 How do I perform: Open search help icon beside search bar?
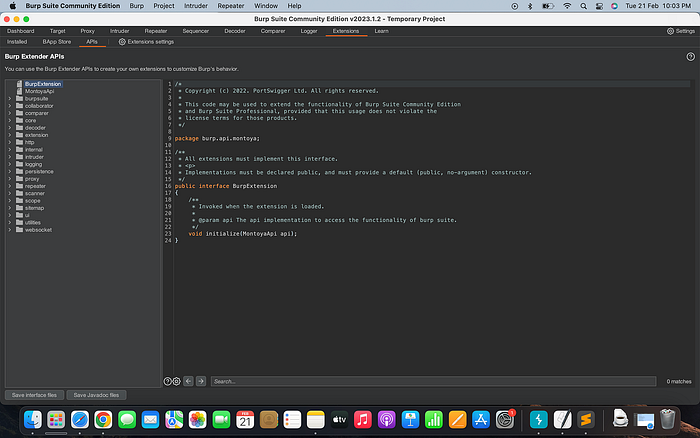(x=167, y=381)
